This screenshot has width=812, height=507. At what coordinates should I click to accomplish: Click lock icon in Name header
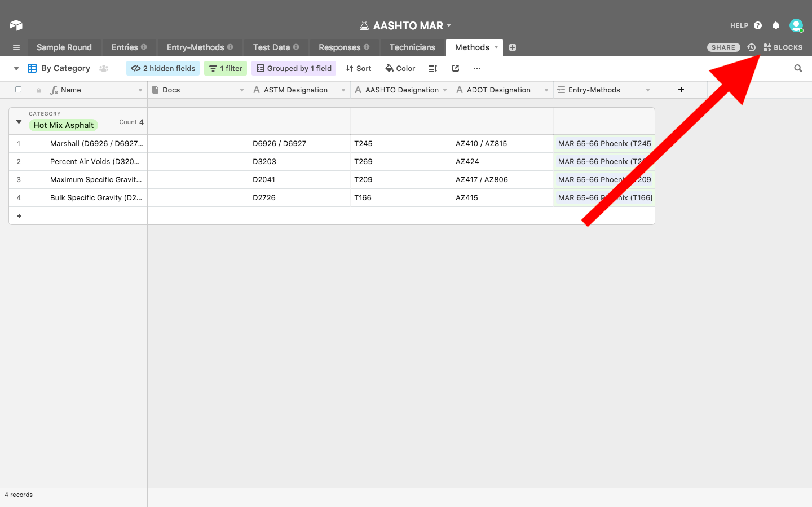click(x=39, y=90)
